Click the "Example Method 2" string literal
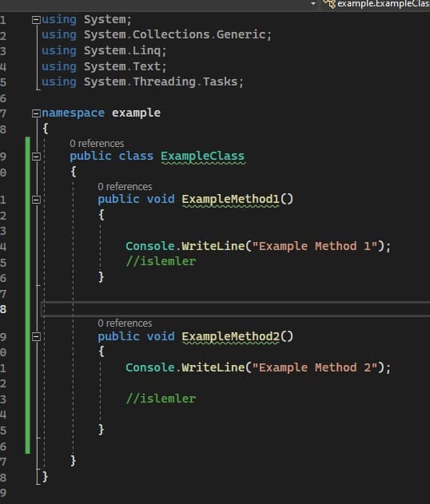 315,367
